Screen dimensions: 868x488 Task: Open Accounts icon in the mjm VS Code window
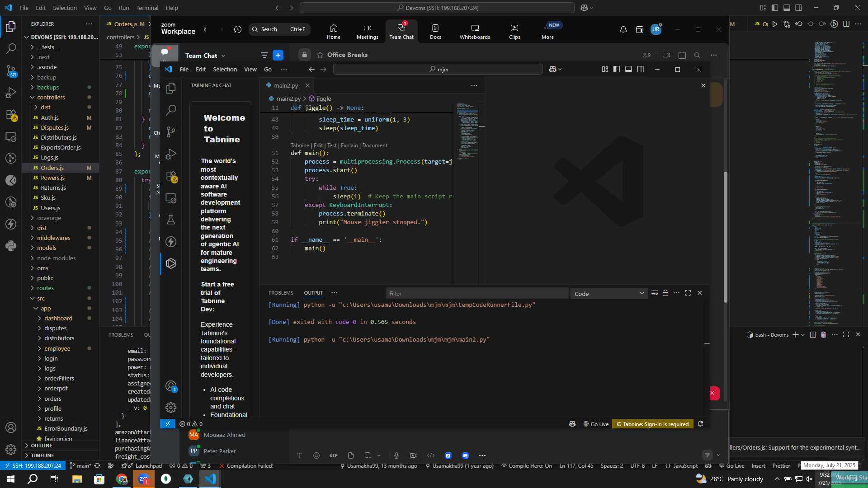[171, 386]
